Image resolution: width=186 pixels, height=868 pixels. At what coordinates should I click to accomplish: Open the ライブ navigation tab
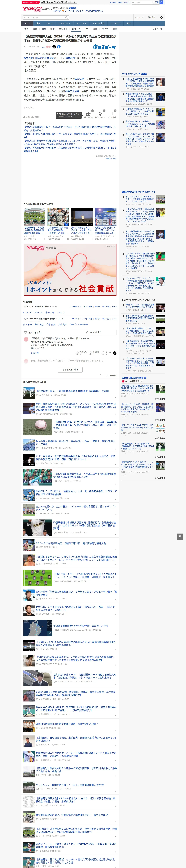49,24
